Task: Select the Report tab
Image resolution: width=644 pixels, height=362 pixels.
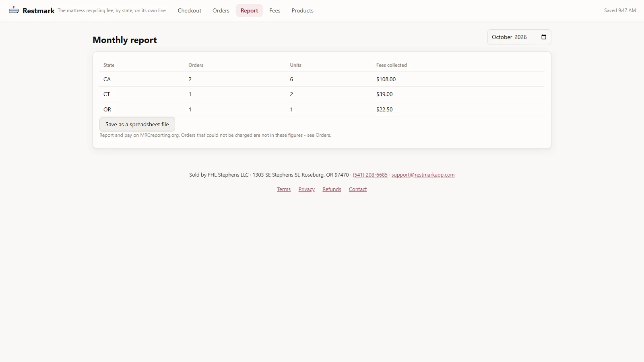Action: [x=249, y=10]
